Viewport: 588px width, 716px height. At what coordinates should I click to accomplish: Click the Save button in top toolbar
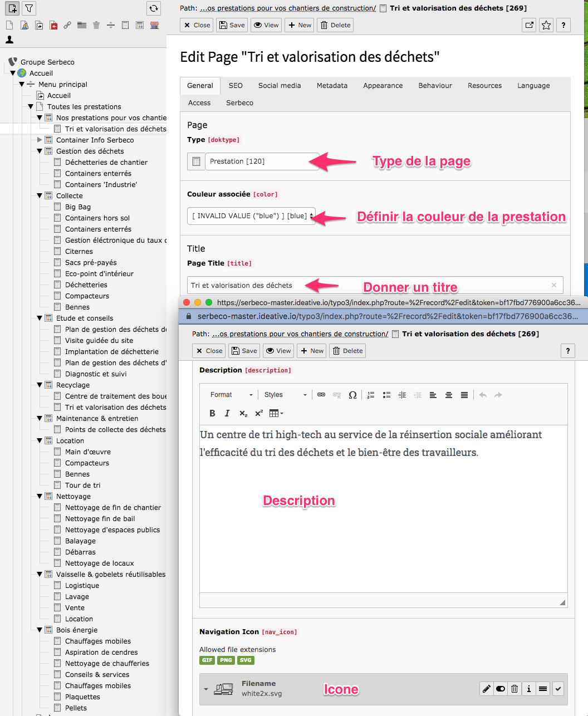click(x=232, y=25)
